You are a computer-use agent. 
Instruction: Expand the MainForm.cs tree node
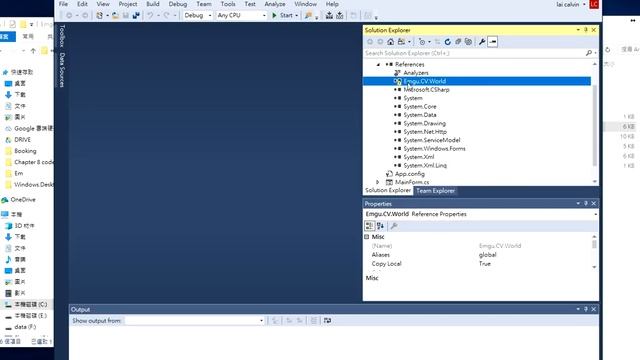click(x=378, y=182)
